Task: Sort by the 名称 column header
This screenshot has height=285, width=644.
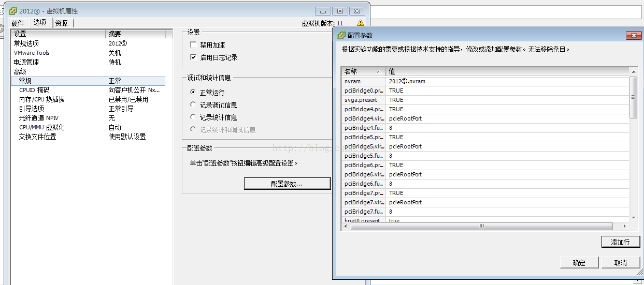Action: (x=363, y=72)
